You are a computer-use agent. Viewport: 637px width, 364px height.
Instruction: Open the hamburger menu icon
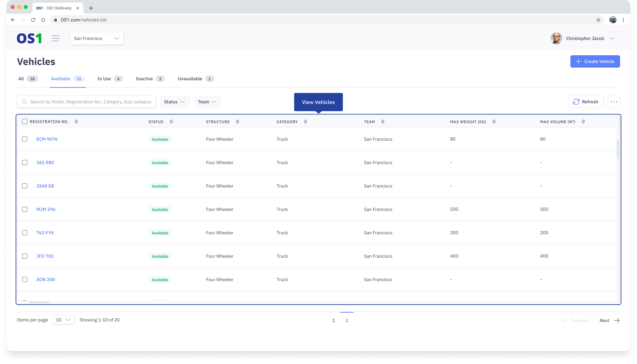point(56,38)
